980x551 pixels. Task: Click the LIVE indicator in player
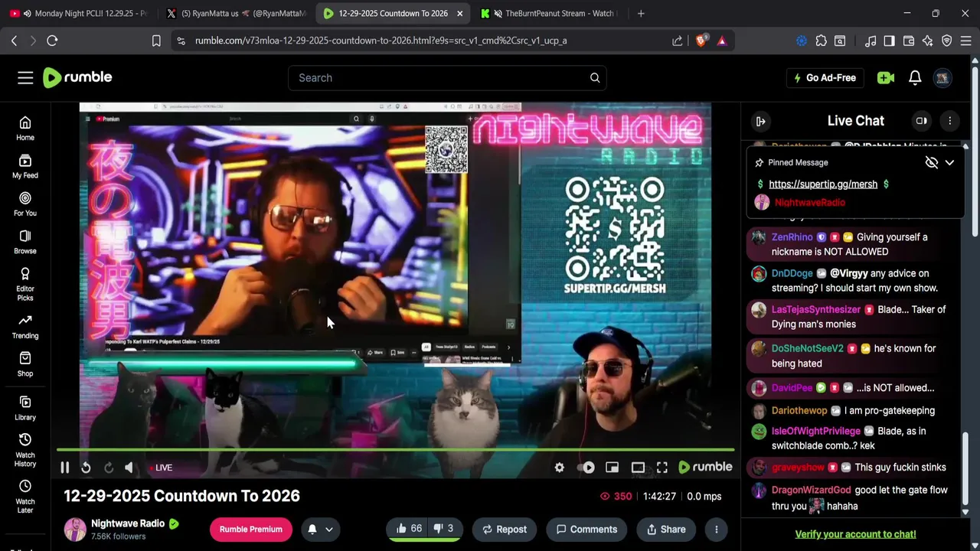[x=161, y=468]
